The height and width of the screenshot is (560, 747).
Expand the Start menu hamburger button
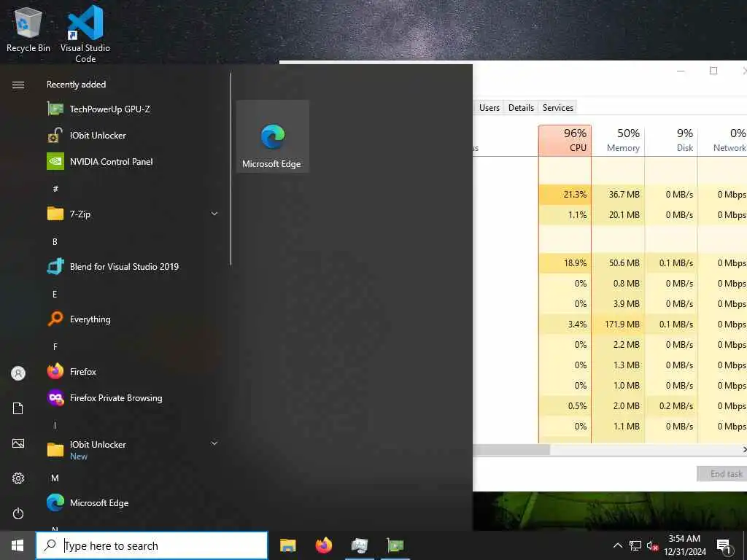coord(18,85)
